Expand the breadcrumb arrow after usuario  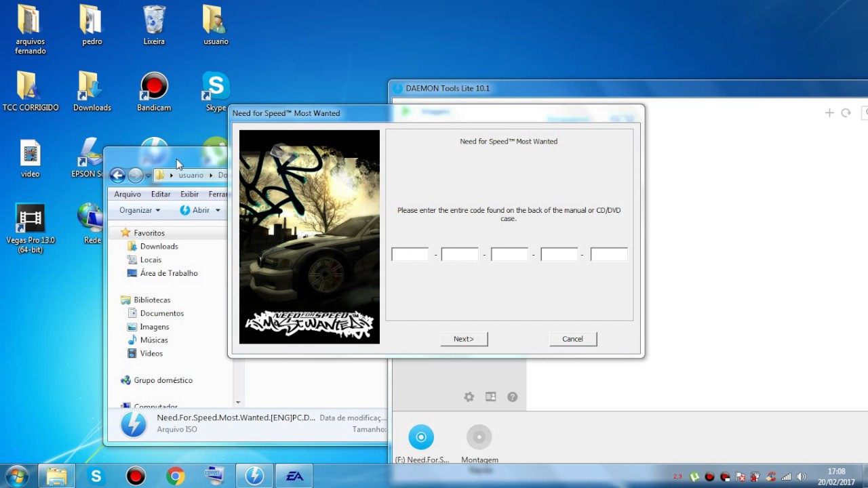click(x=211, y=176)
